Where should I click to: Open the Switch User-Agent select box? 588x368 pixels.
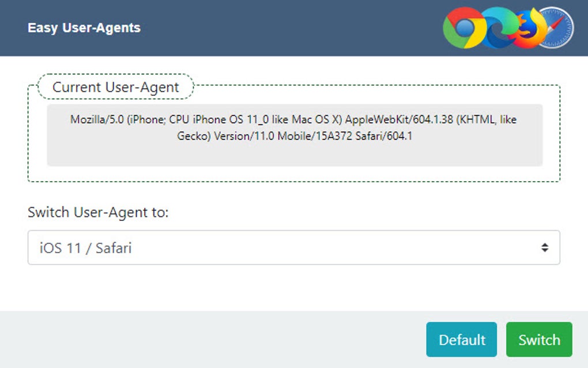pyautogui.click(x=293, y=248)
